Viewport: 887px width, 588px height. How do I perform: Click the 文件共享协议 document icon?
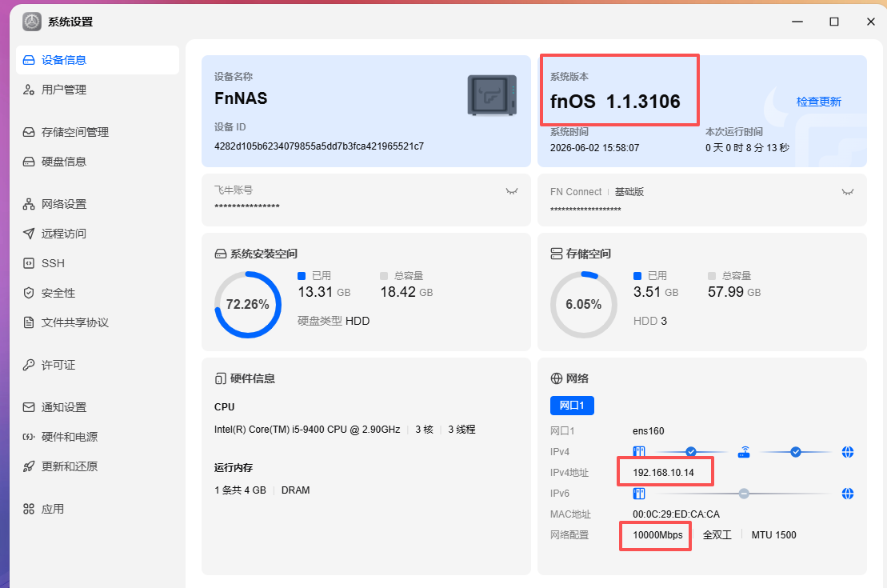[29, 322]
